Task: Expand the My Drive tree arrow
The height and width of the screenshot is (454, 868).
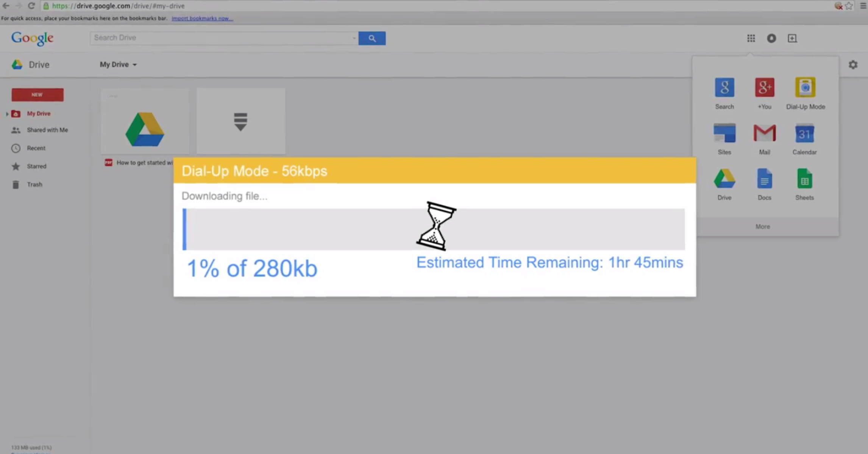Action: (7, 113)
